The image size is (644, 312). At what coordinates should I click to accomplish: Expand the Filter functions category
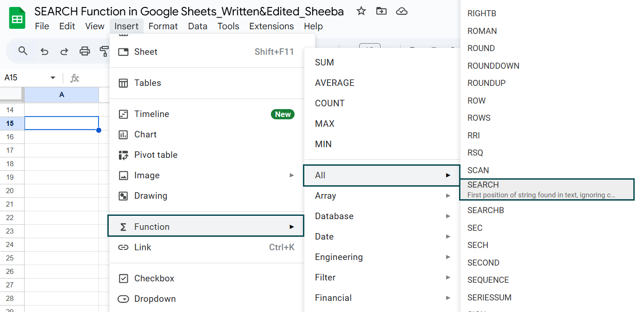[382, 278]
